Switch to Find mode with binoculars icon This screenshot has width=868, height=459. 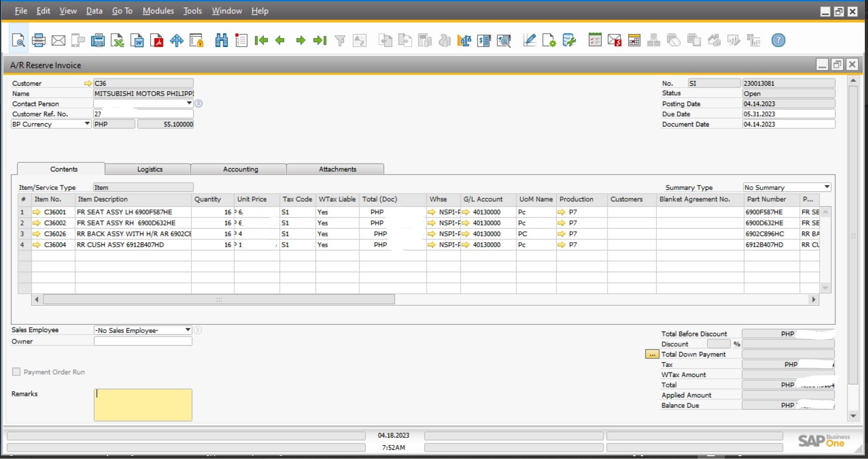point(222,40)
